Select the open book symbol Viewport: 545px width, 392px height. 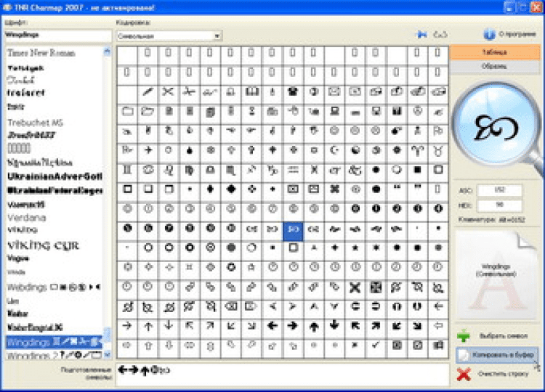pos(251,92)
